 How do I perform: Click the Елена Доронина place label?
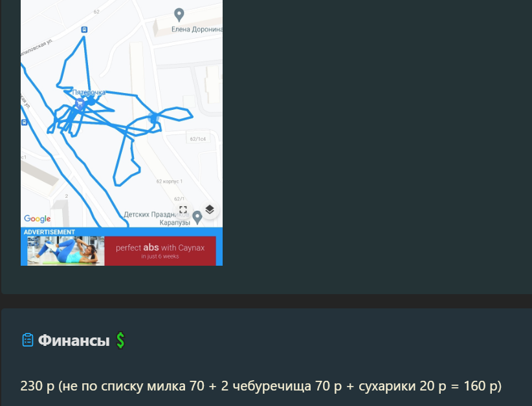click(197, 30)
